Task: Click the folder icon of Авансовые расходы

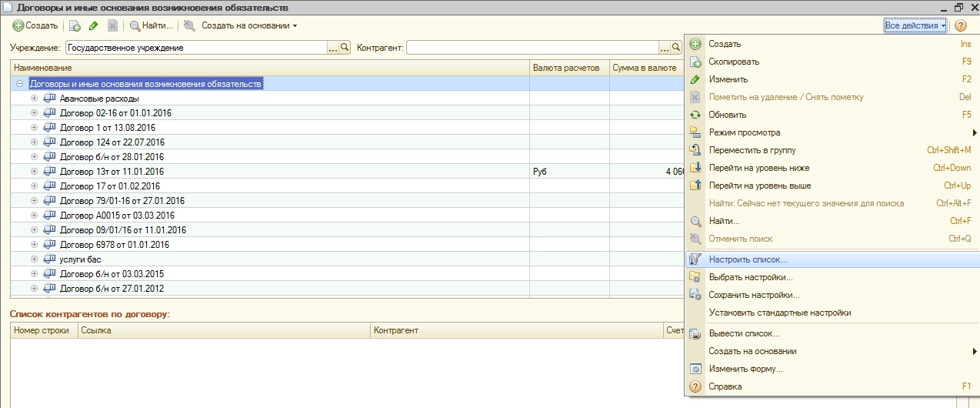Action: pyautogui.click(x=50, y=99)
